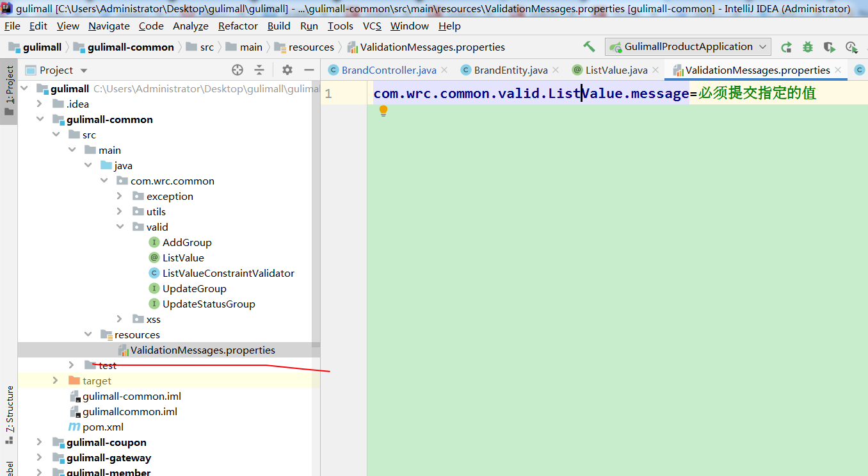Viewport: 868px width, 476px height.
Task: Run with Coverage using the shield icon
Action: [829, 46]
